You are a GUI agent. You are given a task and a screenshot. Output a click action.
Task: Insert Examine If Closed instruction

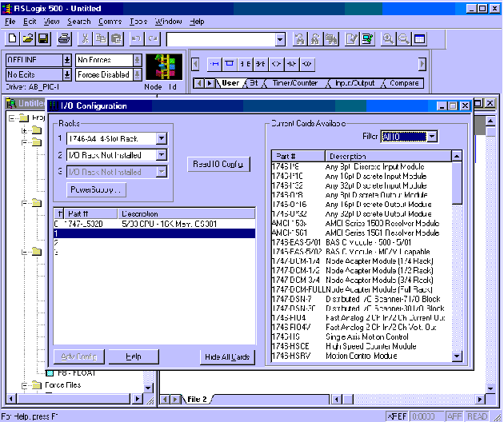246,64
